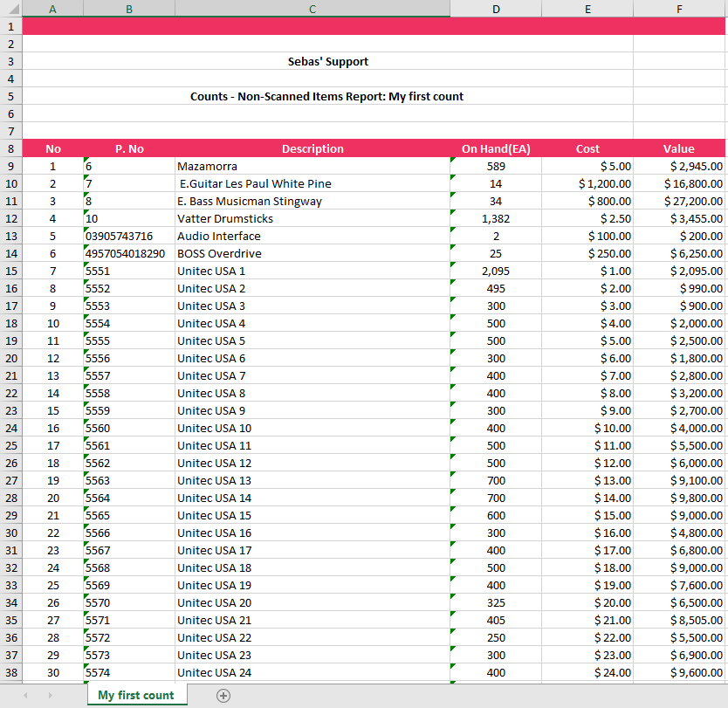This screenshot has height=708, width=728.
Task: Select product number '4957054018290' cell
Action: click(x=129, y=253)
